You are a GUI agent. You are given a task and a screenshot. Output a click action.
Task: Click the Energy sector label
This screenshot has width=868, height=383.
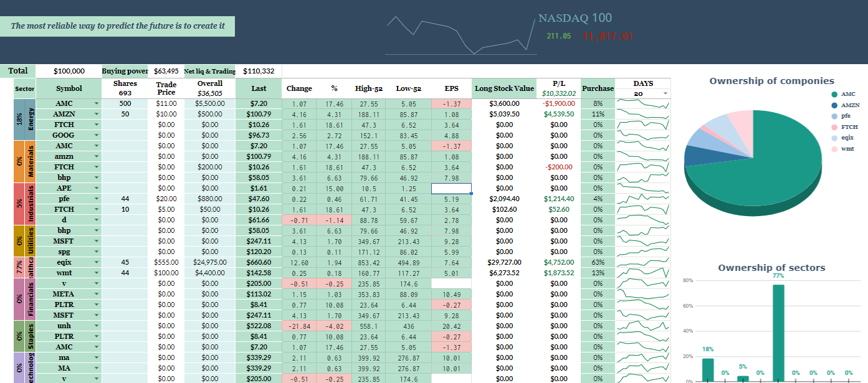[31, 119]
